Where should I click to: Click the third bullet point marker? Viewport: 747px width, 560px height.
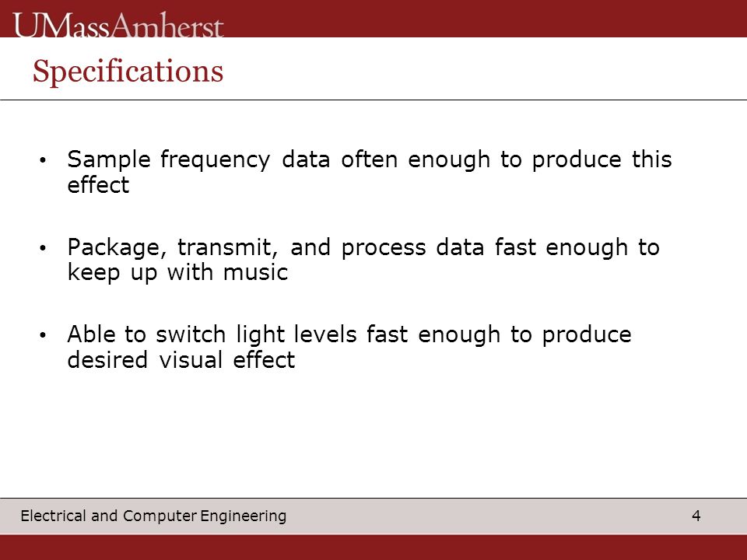click(x=43, y=335)
